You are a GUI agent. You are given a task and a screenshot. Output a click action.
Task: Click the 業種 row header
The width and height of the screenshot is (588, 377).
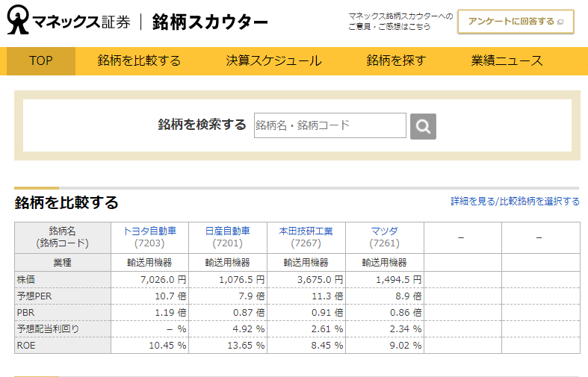point(62,262)
